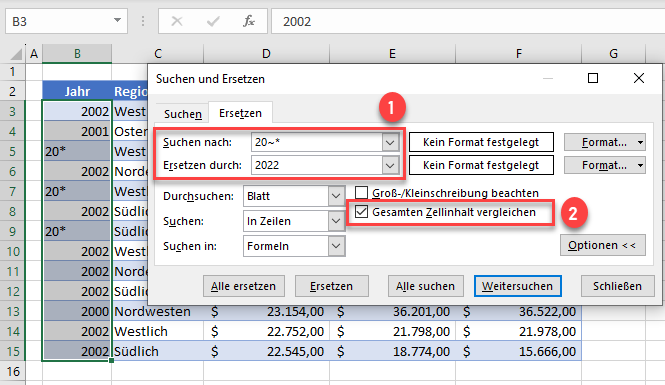665x385 pixels.
Task: Click cell B13 containing 2000
Action: click(77, 312)
